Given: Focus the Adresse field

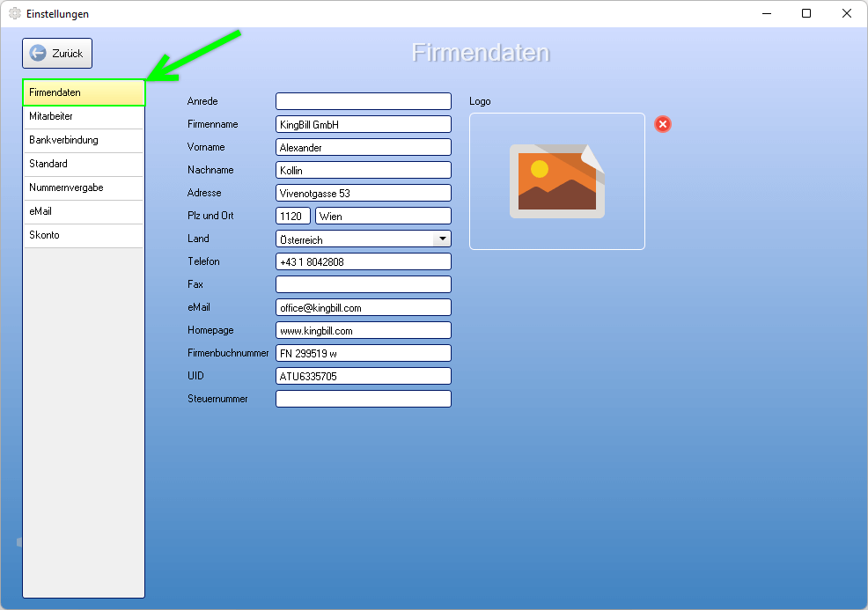Looking at the screenshot, I should (363, 193).
